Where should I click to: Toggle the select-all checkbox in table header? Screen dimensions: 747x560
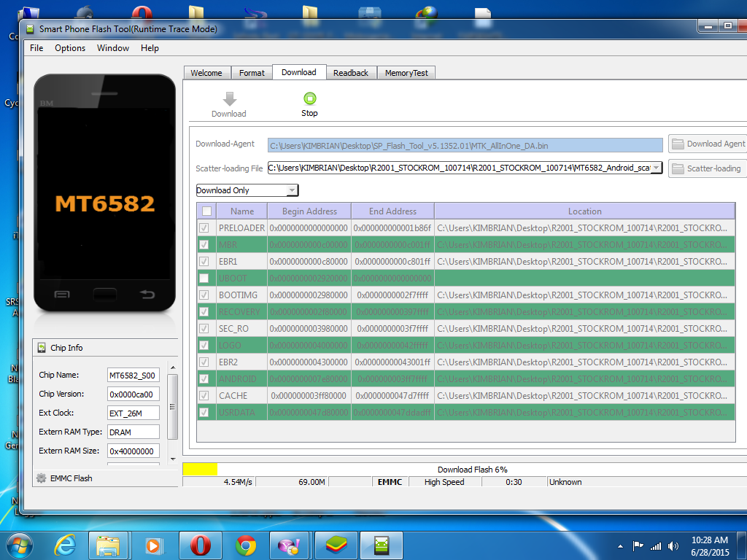coord(207,211)
